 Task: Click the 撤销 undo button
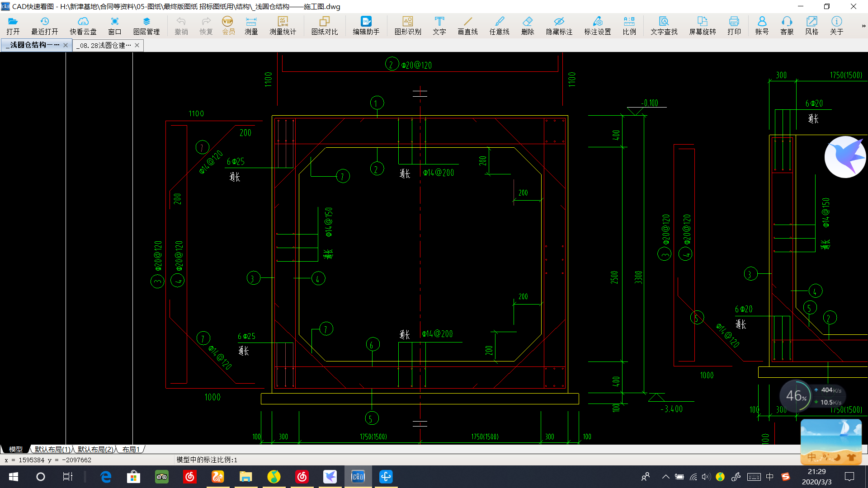(x=181, y=26)
